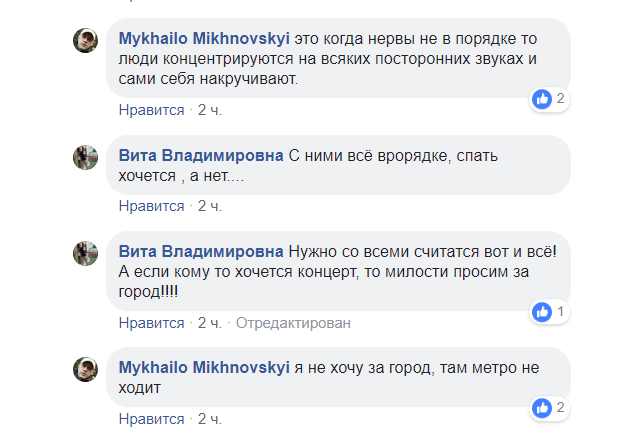The image size is (621, 438).
Task: Open Вита's avatar beside 'Нужно со всеми' comment
Action: pos(85,253)
